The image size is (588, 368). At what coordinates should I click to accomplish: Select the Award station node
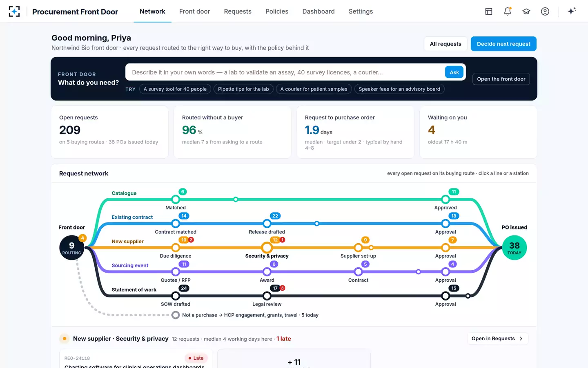click(x=267, y=272)
